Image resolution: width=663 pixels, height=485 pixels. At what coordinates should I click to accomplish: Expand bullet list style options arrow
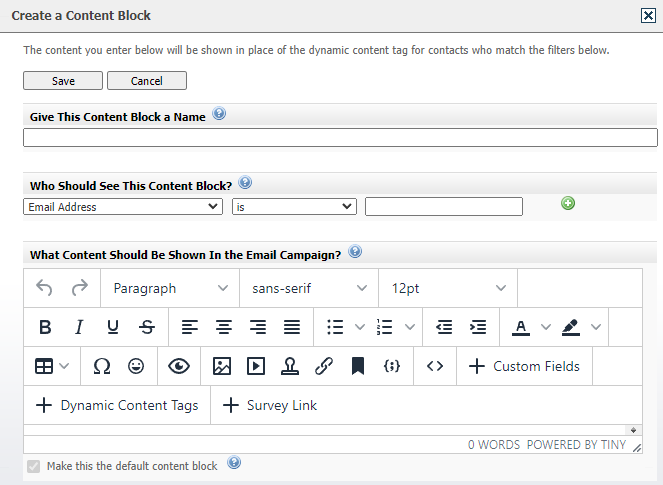pos(360,327)
